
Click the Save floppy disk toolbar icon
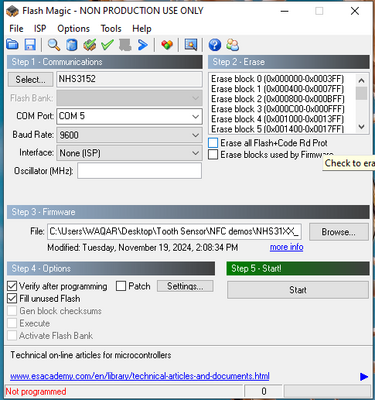coord(30,44)
